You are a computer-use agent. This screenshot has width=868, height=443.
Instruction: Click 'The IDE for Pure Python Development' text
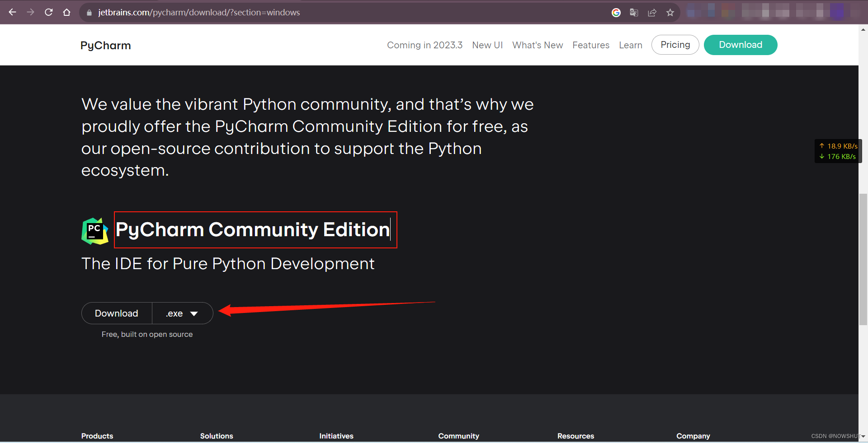coord(228,264)
